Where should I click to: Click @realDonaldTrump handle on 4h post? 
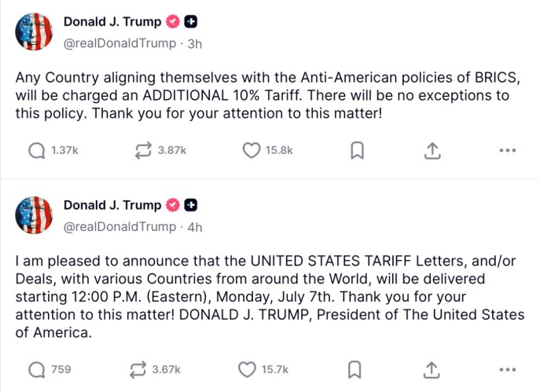coord(119,226)
